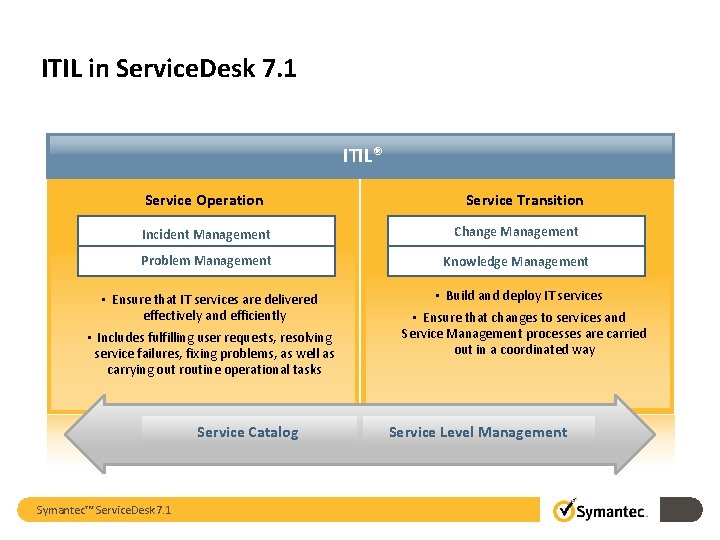Click the Symantec wordmark text
Screen dimensions: 720x540
point(611,512)
